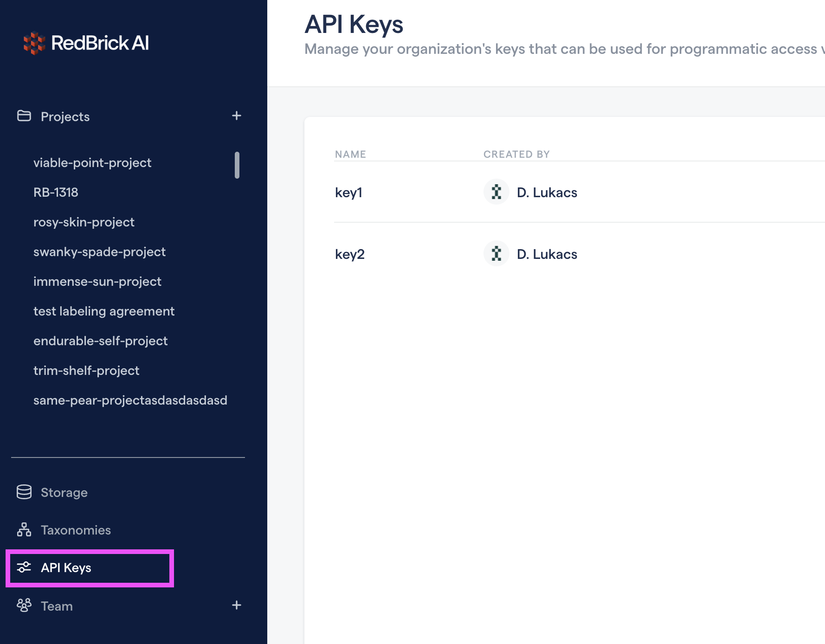
Task: Click the Storage database icon
Action: click(x=24, y=492)
